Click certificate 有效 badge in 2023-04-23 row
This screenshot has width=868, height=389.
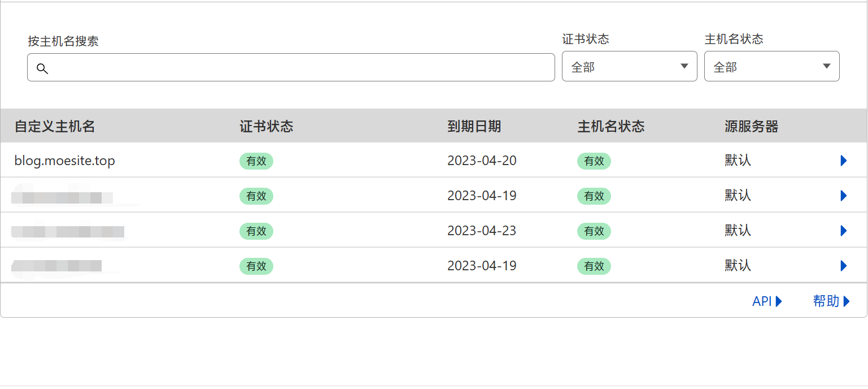click(x=256, y=231)
